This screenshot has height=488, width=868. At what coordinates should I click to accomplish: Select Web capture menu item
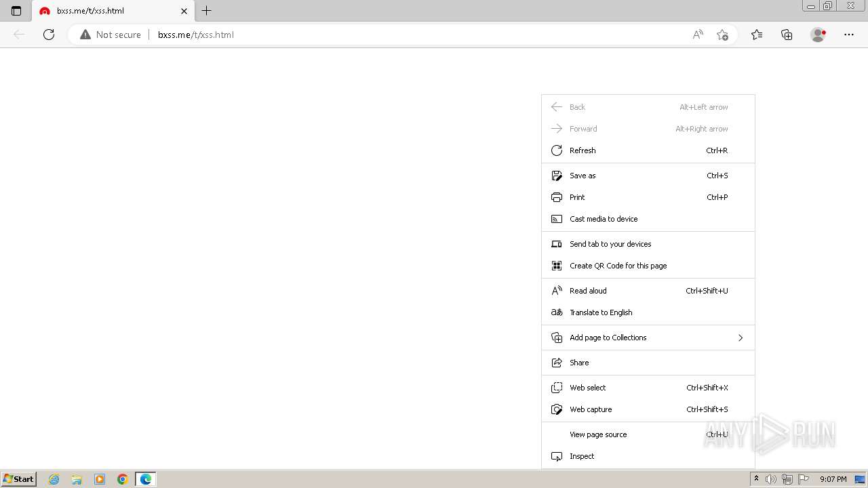(648, 409)
